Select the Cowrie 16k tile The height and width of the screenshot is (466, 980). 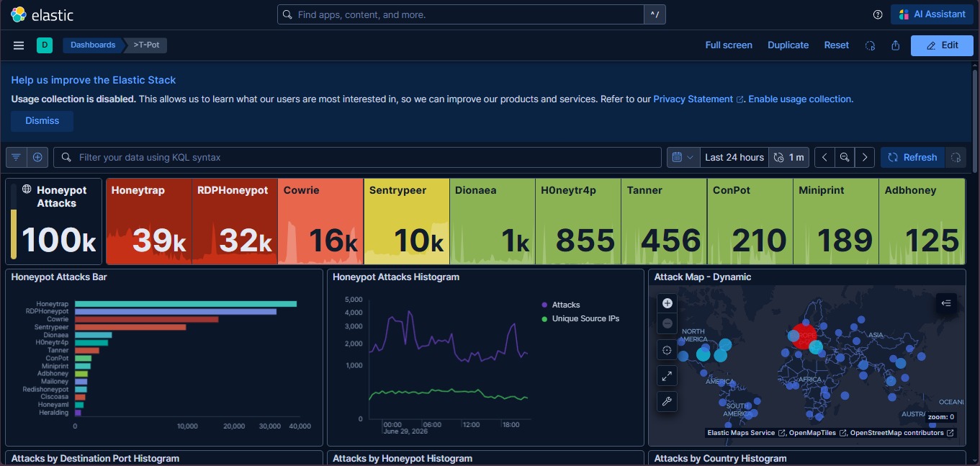tap(320, 222)
